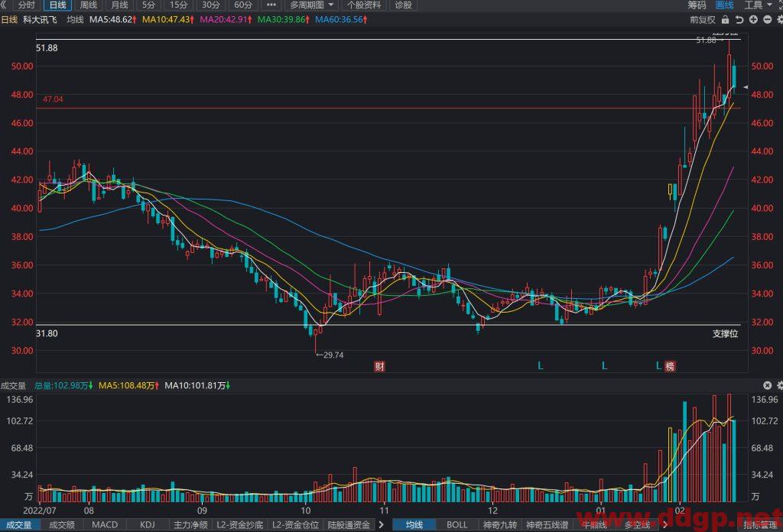The height and width of the screenshot is (532, 783).
Task: Select the 均线 main chart overlay tab
Action: point(414,524)
